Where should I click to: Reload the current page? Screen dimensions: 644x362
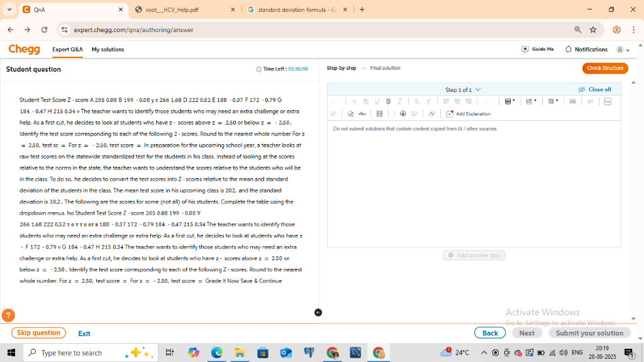[45, 30]
